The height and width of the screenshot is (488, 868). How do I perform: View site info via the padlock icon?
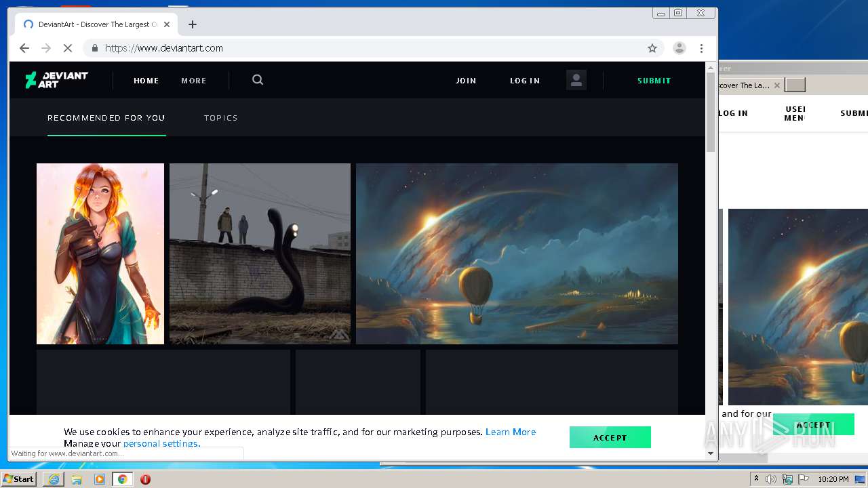(x=94, y=48)
